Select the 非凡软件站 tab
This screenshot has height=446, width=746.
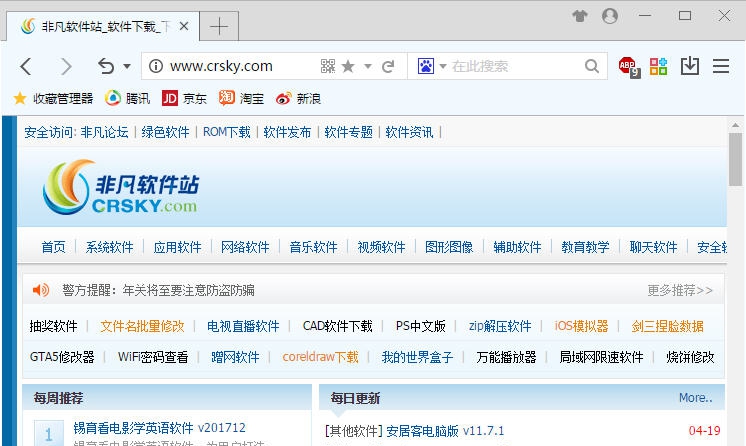click(x=102, y=27)
